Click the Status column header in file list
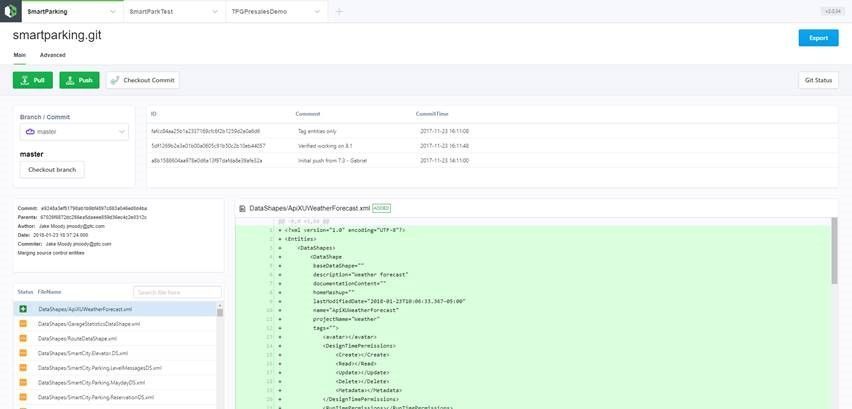 pyautogui.click(x=26, y=292)
